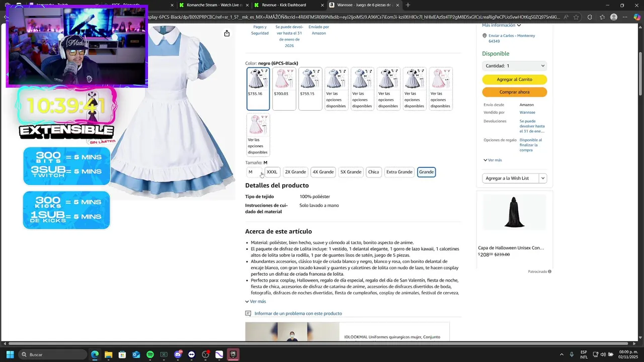Viewport: 644px width, 362px height.
Task: Click the report problem speech icon
Action: 248,313
